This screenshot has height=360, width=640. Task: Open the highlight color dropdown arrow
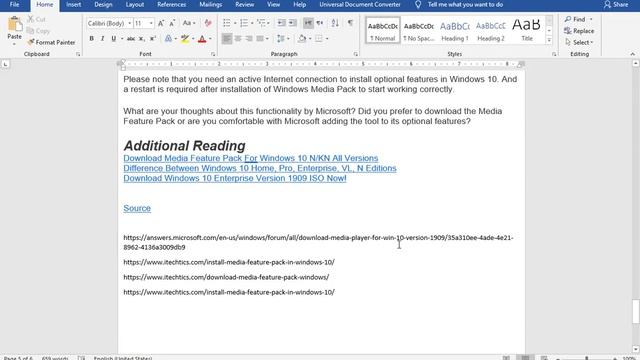[x=193, y=39]
